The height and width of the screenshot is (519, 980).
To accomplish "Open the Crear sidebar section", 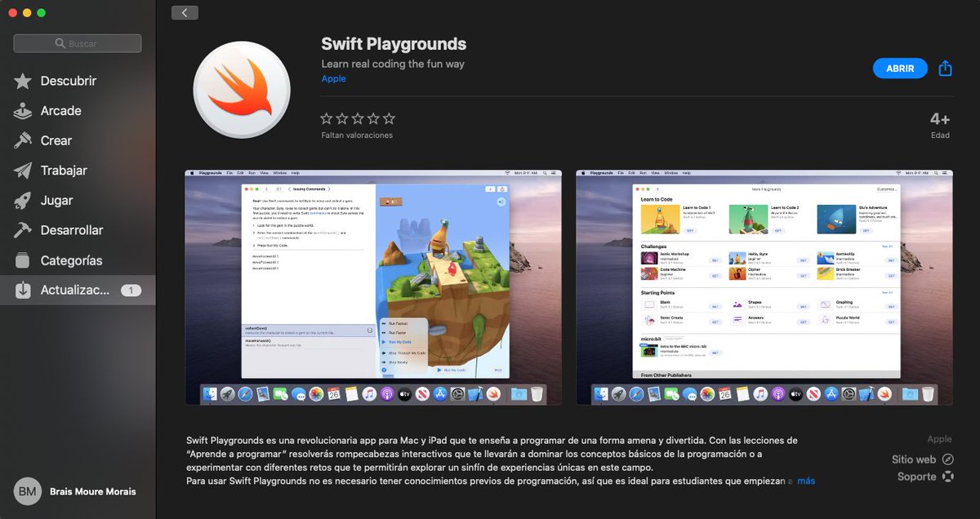I will point(78,140).
